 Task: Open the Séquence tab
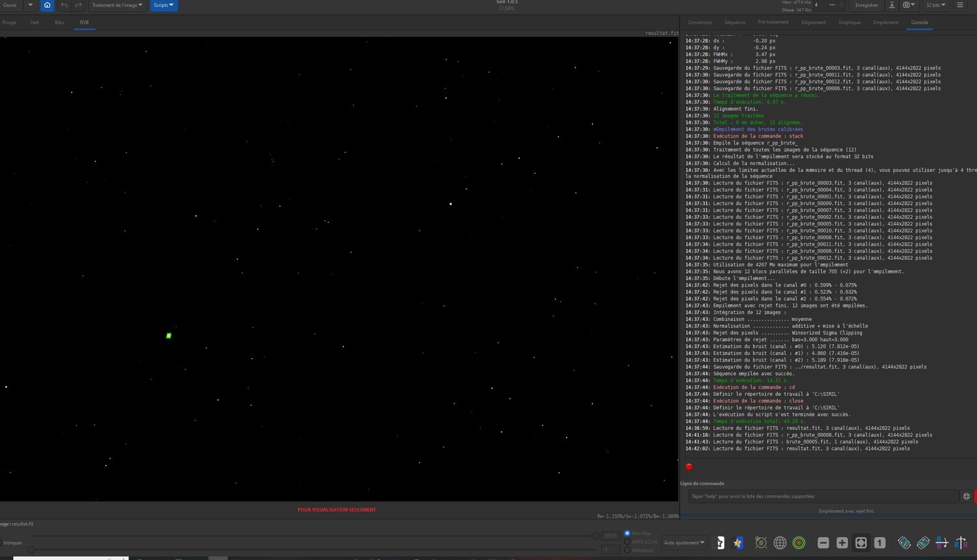point(735,23)
